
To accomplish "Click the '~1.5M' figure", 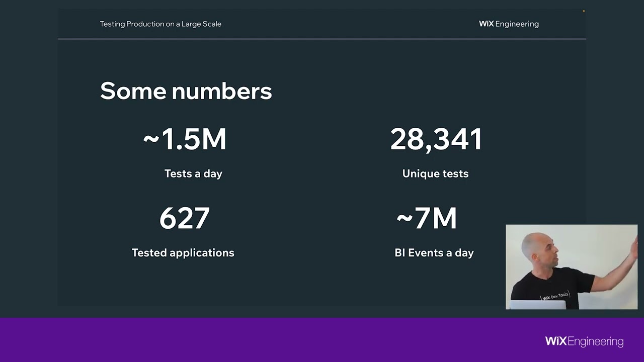I will [185, 139].
